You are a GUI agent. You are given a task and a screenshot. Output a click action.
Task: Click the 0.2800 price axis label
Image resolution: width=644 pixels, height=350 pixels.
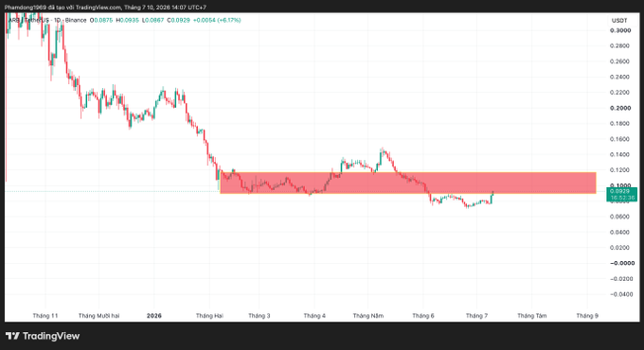619,46
